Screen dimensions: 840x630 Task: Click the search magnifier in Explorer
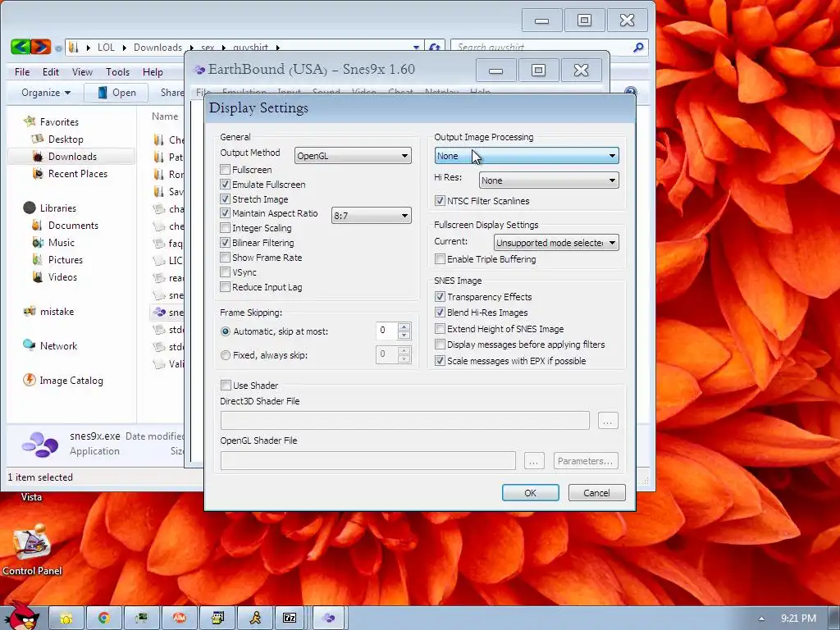click(x=638, y=48)
